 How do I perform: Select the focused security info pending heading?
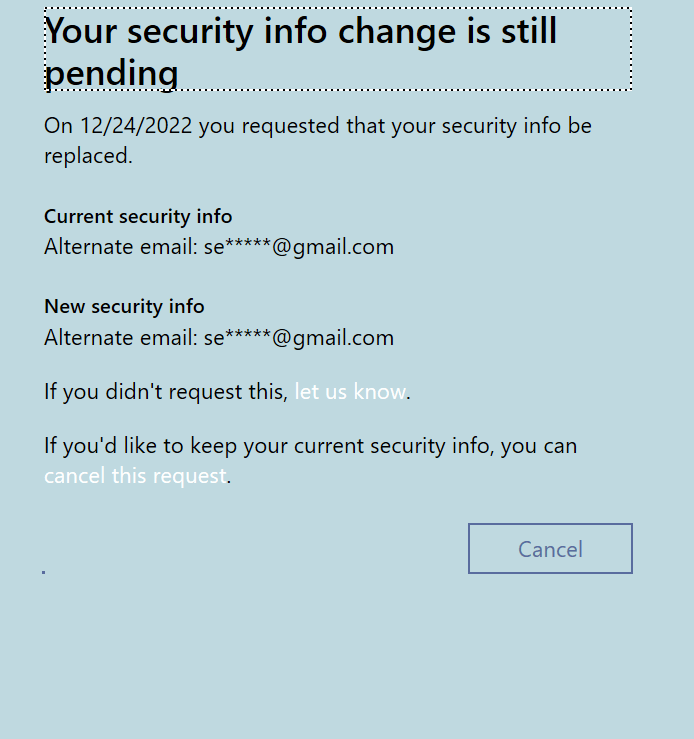(x=338, y=49)
